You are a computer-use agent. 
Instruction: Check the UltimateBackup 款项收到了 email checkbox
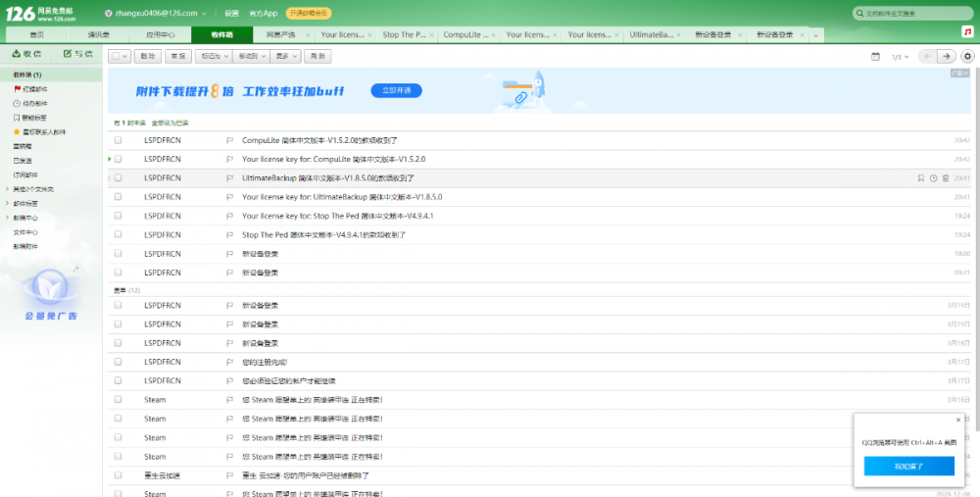(x=118, y=177)
